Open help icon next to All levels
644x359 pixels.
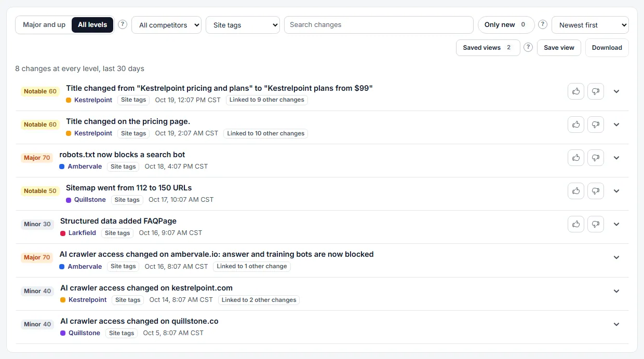(123, 24)
